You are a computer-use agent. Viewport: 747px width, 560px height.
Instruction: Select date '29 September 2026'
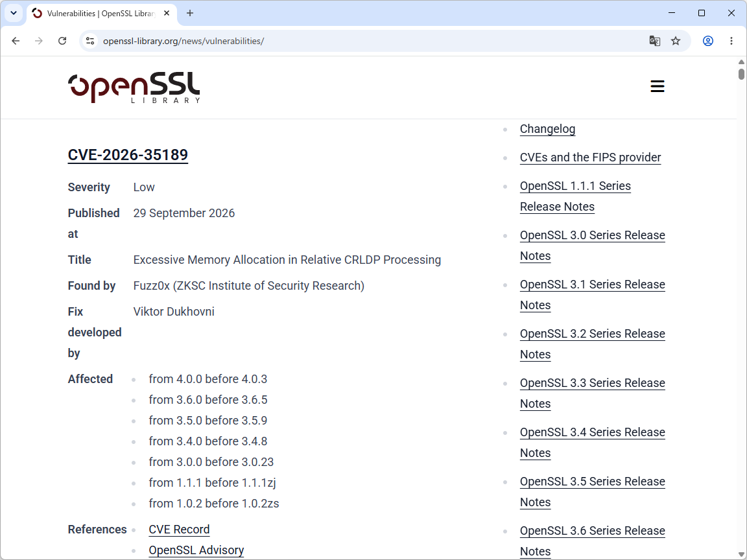[x=184, y=213]
